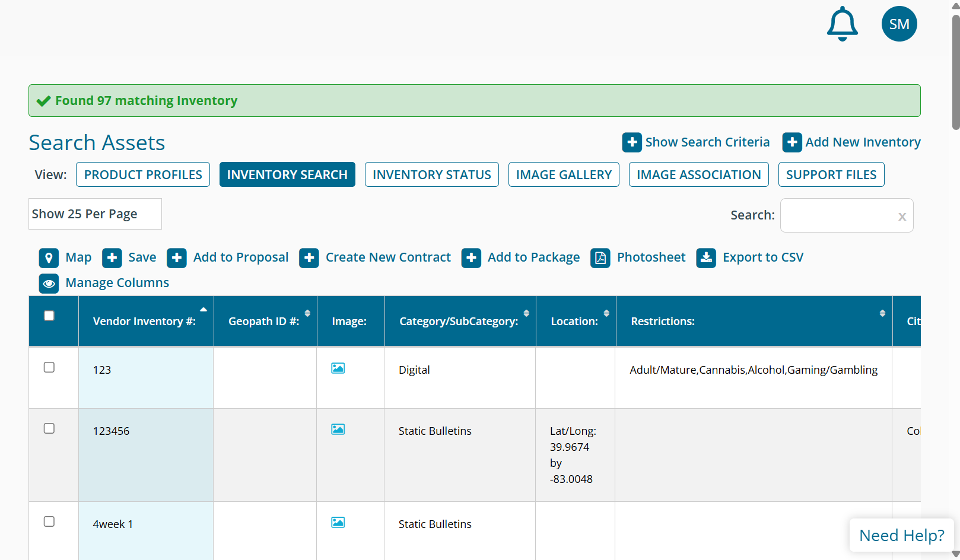This screenshot has height=560, width=960.
Task: Sort by Vendor Inventory # column
Action: pos(145,321)
